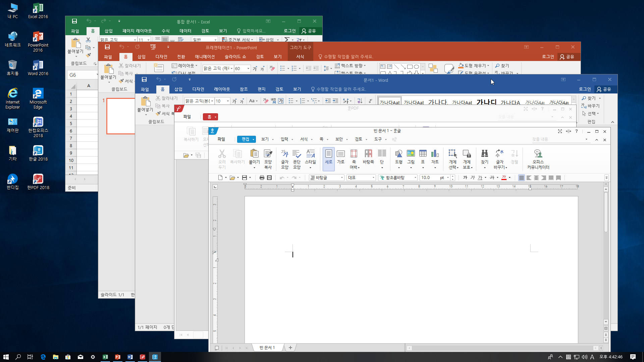Open the 서식 menu in Hangul
The width and height of the screenshot is (644, 362).
(x=304, y=139)
